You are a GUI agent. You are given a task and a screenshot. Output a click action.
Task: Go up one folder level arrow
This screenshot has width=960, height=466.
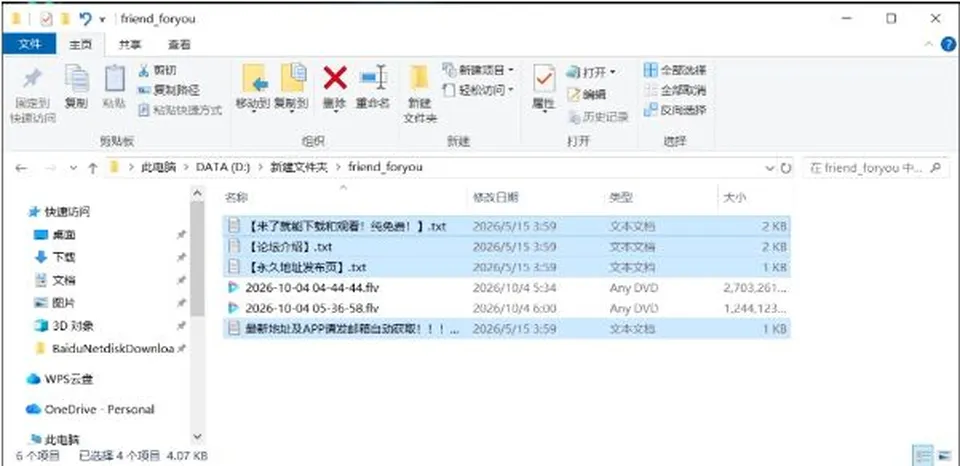pyautogui.click(x=92, y=168)
